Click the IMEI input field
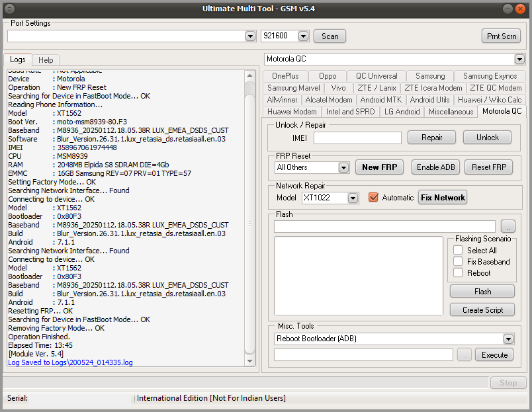This screenshot has width=532, height=412. click(x=357, y=138)
